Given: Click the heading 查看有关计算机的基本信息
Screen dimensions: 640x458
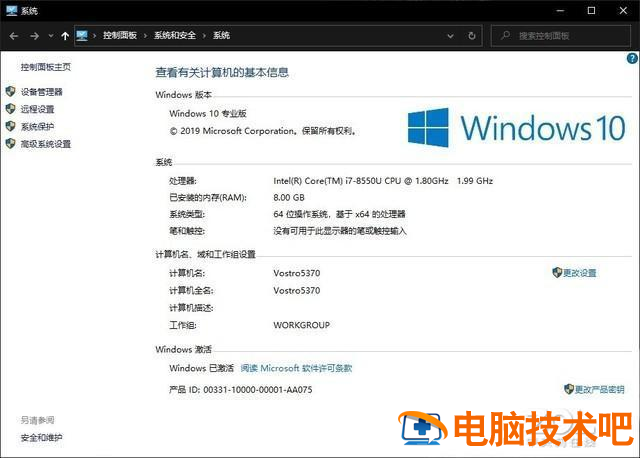Looking at the screenshot, I should 222,73.
